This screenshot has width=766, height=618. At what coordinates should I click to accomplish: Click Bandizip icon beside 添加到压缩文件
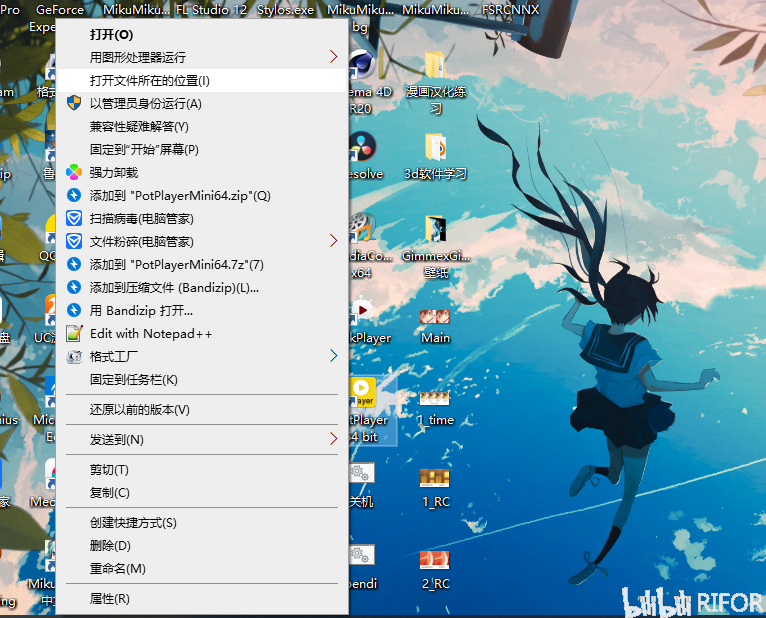(x=74, y=287)
